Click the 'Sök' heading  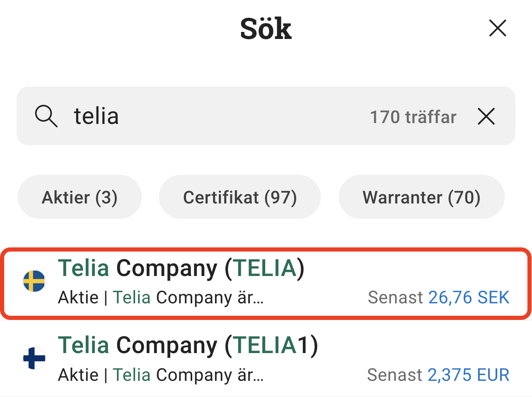(x=266, y=29)
